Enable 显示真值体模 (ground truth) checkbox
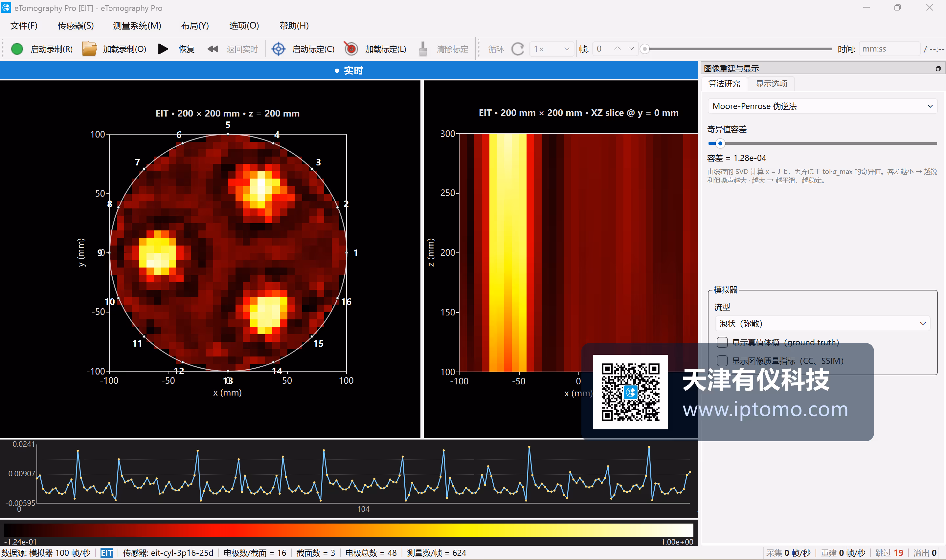This screenshot has width=946, height=560. [722, 342]
